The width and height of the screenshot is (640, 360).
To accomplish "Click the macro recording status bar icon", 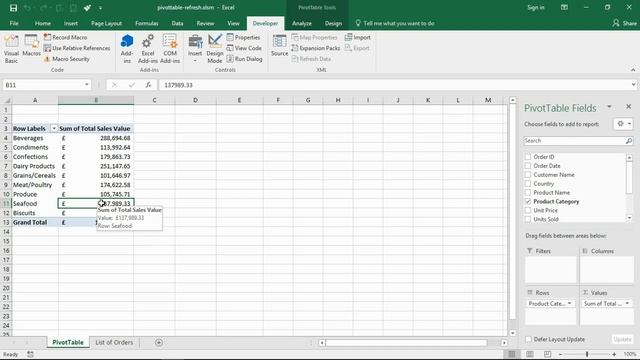I will click(30, 354).
